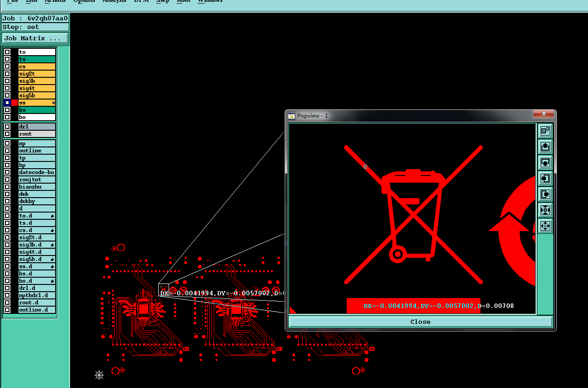Select the 'drl.d' layer name

37,288
